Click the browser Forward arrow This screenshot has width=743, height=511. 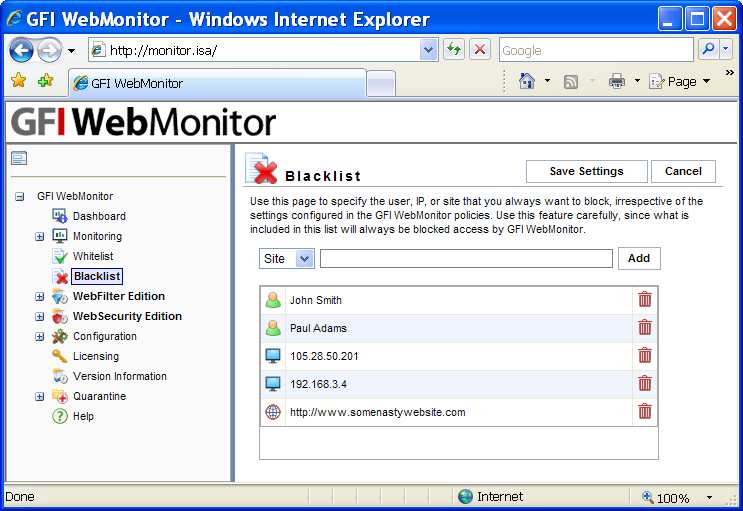coord(50,50)
